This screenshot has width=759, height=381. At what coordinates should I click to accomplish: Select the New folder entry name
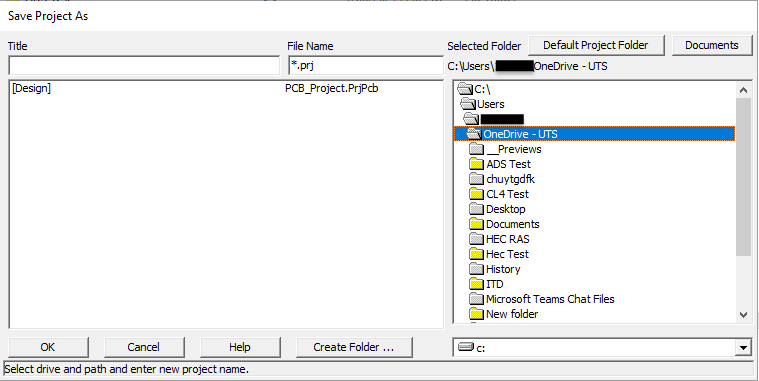pos(512,314)
